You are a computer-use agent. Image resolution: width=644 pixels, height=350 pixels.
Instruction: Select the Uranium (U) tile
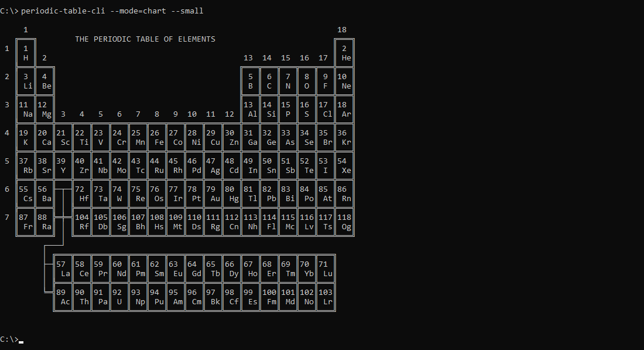pos(119,298)
